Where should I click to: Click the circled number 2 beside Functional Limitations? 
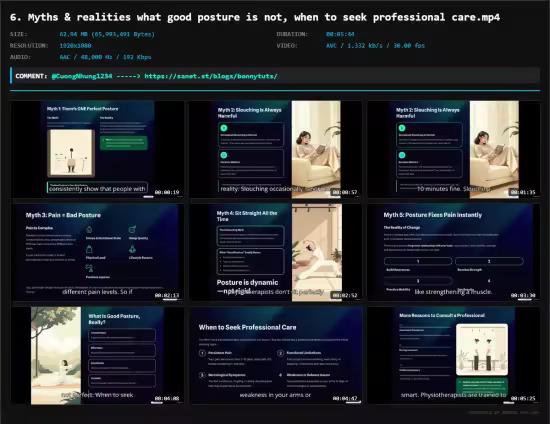[281, 353]
